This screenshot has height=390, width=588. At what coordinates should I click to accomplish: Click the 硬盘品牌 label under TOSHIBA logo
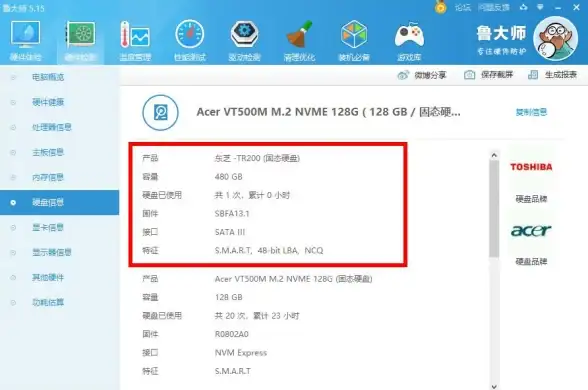coord(531,199)
